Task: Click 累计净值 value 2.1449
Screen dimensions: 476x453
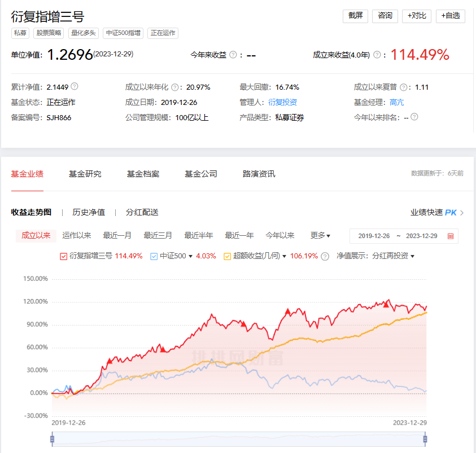Action: tap(58, 87)
